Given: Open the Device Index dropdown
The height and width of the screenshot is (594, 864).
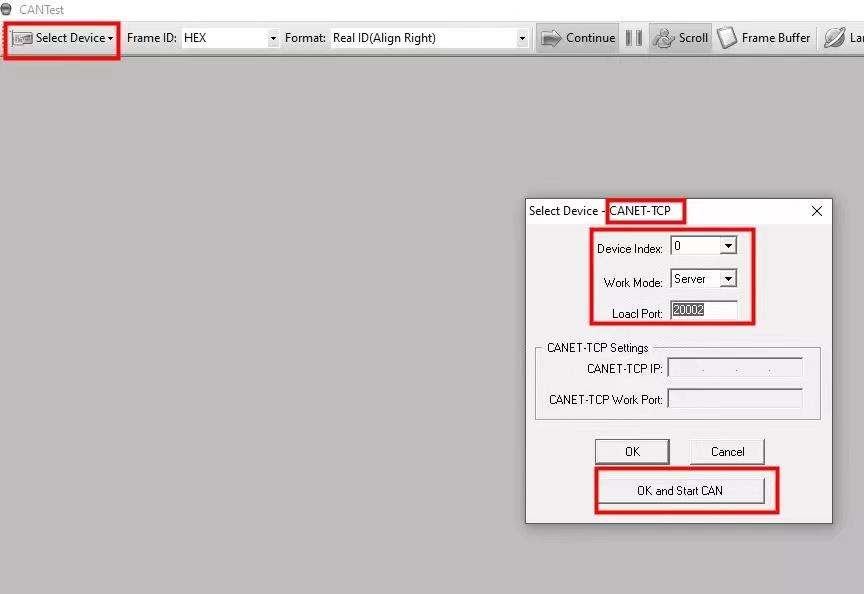Looking at the screenshot, I should 728,245.
